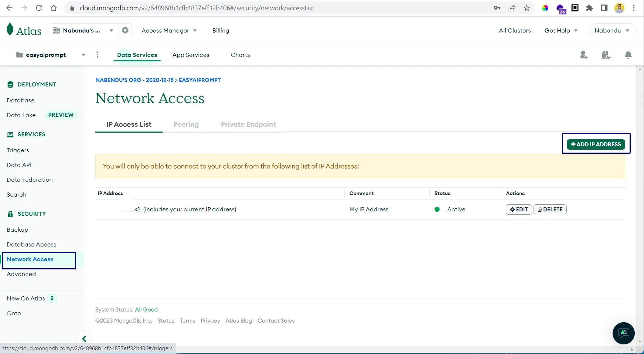
Task: Open Triggers in sidebar
Action: pyautogui.click(x=18, y=150)
